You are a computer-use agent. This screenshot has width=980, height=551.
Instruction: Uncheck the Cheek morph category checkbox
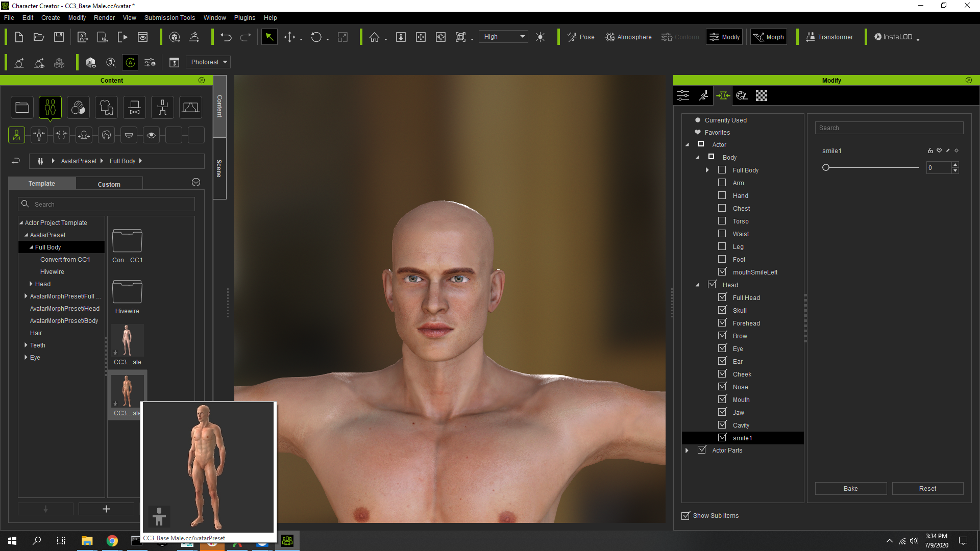pos(722,374)
